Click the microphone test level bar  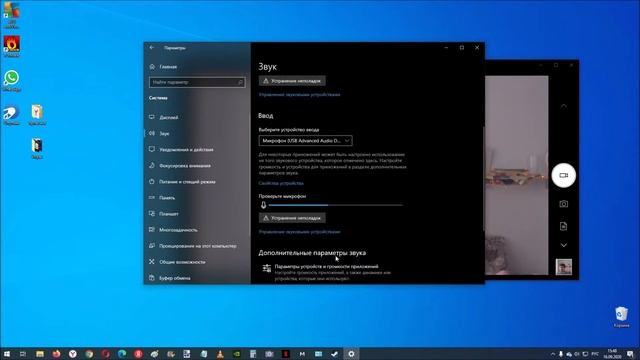tap(336, 205)
